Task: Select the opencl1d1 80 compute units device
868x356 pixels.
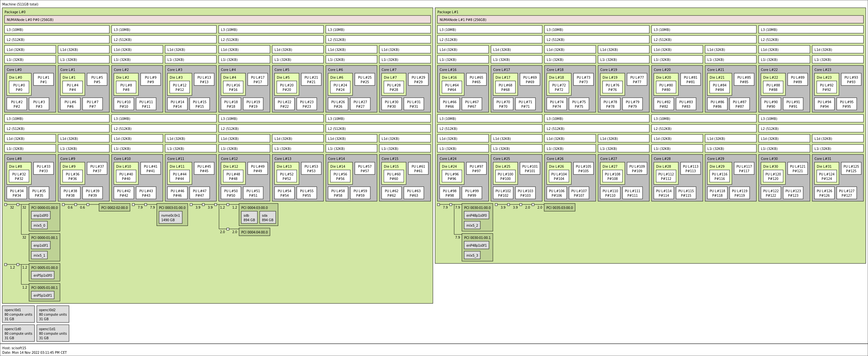Action: coord(53,333)
